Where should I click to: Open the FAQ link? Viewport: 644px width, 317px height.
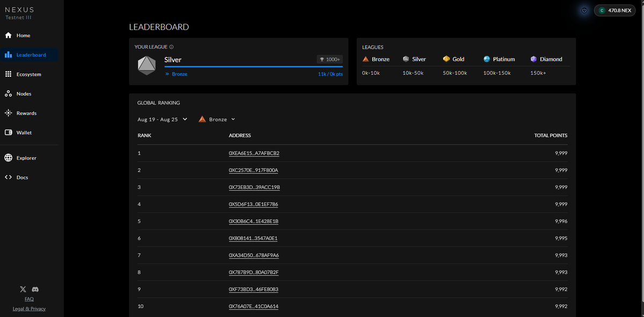(29, 299)
